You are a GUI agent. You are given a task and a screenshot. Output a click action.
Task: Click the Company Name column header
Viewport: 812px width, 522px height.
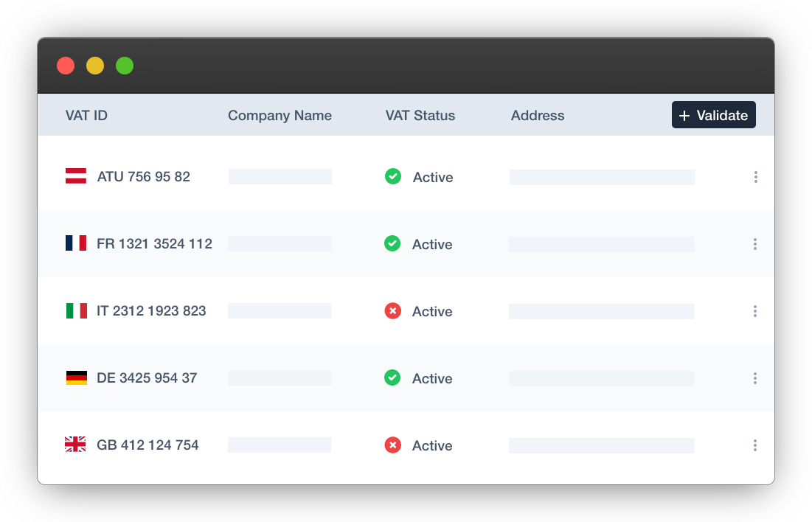(280, 115)
